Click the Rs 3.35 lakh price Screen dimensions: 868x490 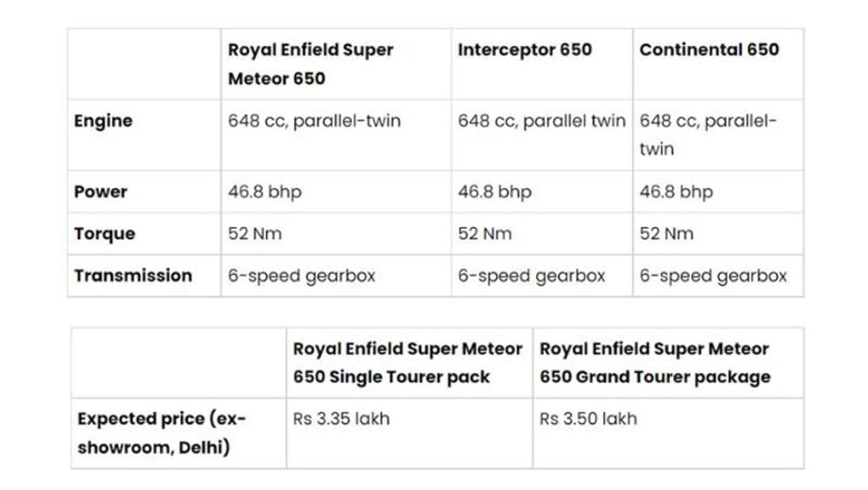341,419
